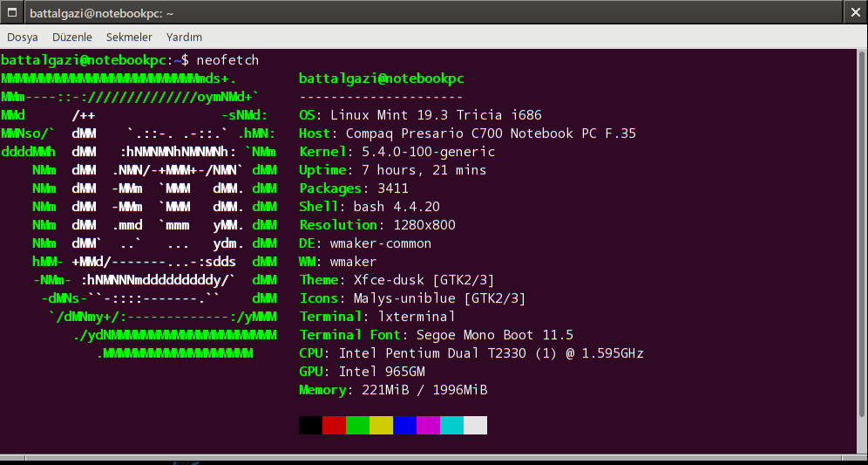Click the 'neofetch' command text
The width and height of the screenshot is (868, 465).
(x=227, y=60)
